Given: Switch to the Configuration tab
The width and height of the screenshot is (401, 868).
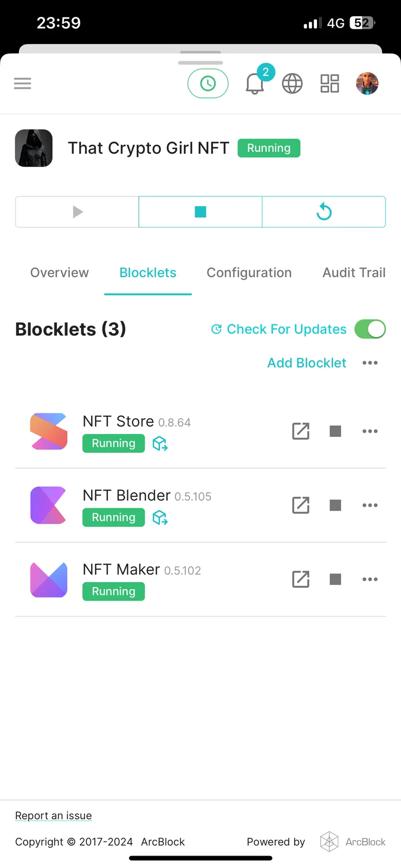Looking at the screenshot, I should pos(249,273).
